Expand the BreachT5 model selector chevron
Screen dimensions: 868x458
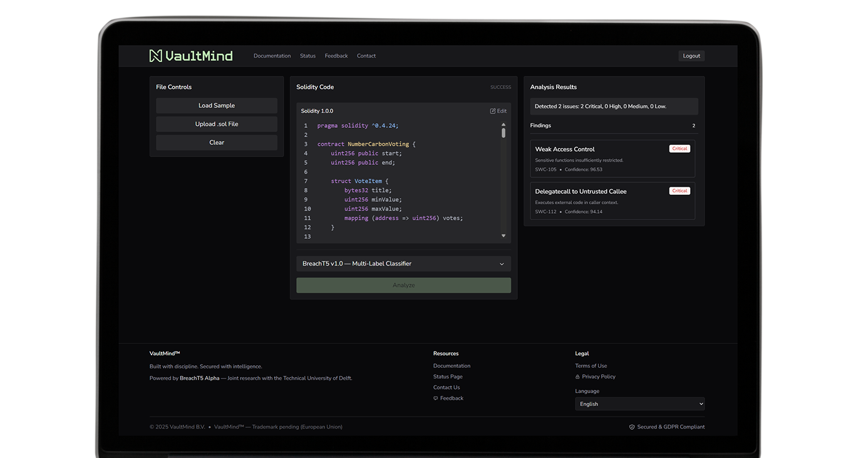tap(502, 264)
